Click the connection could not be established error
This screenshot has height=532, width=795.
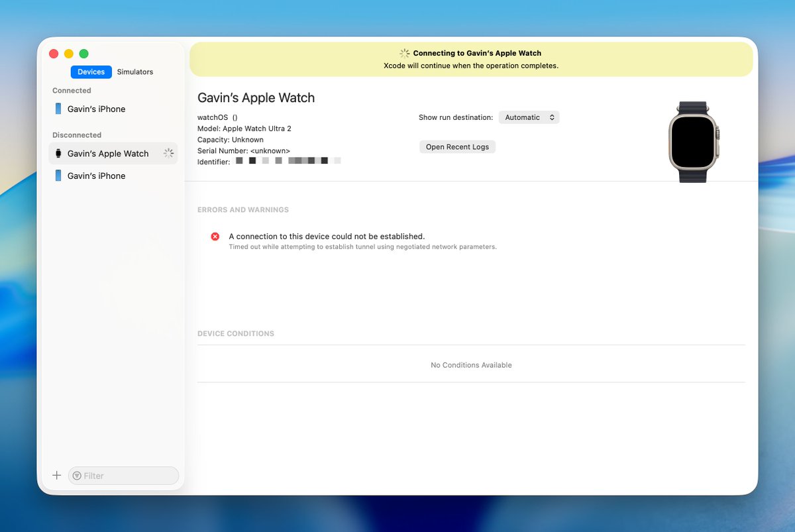point(327,236)
